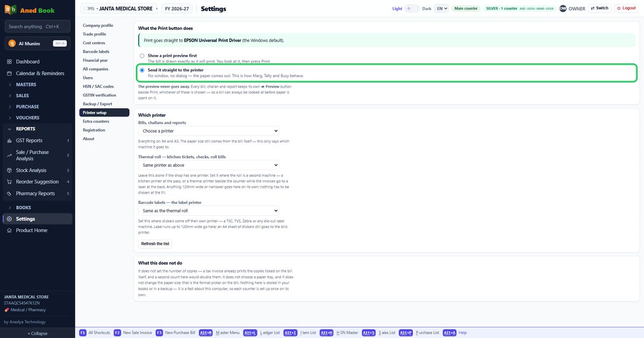Open the Barcode labels settings tab
This screenshot has width=644, height=338.
[x=104, y=51]
